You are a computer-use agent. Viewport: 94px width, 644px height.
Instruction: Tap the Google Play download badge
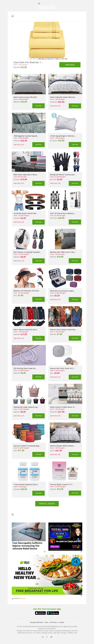53,613
